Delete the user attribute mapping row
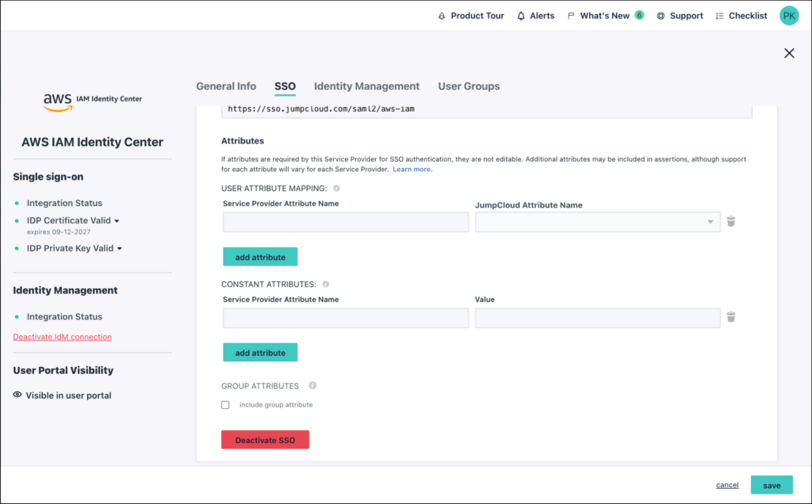The height and width of the screenshot is (504, 812). pos(731,222)
